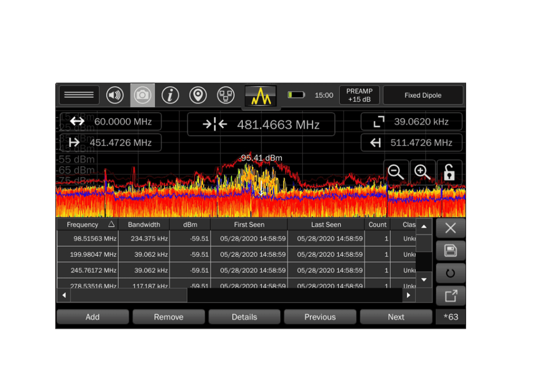Select the 199.98047 MHz row

click(237, 254)
